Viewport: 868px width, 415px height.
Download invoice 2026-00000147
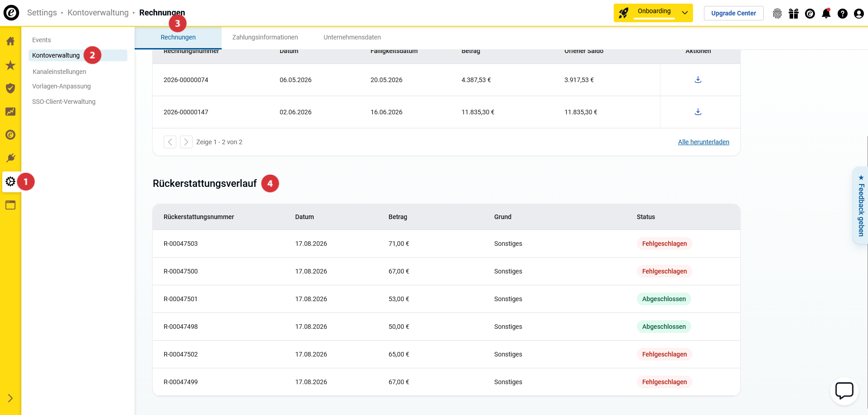point(698,112)
